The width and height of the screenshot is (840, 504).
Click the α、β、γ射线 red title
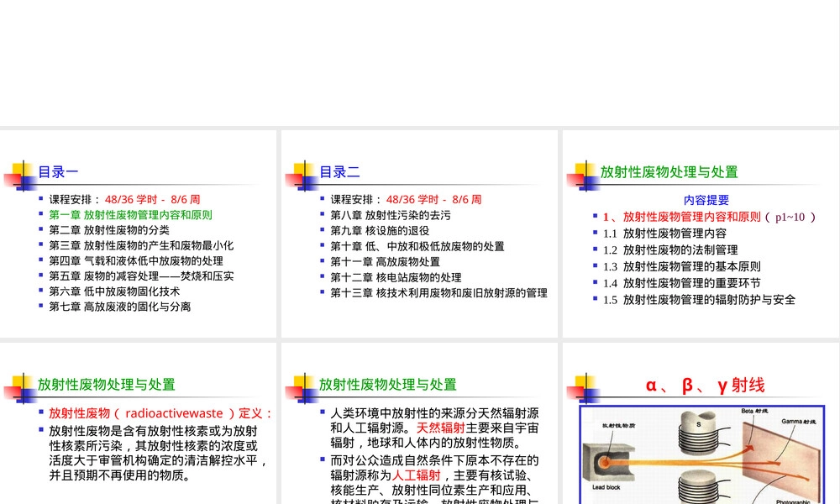[x=705, y=385]
